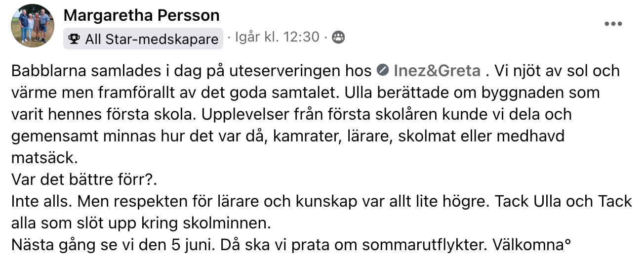Click the round icon before Inez&Greta
The width and height of the screenshot is (644, 264).
(382, 71)
